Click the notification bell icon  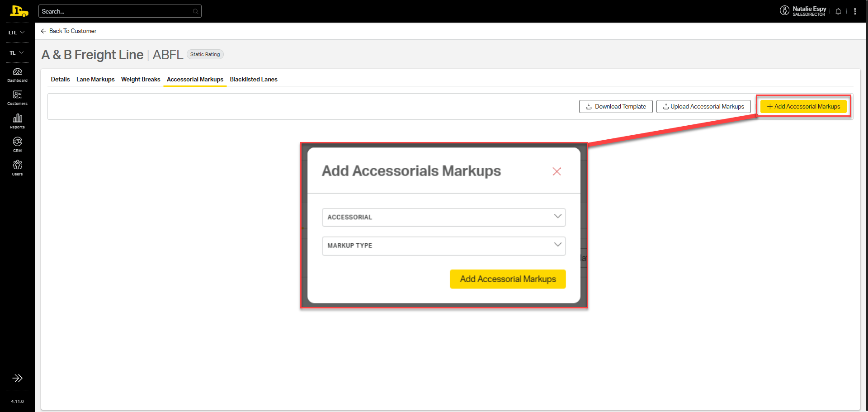838,11
